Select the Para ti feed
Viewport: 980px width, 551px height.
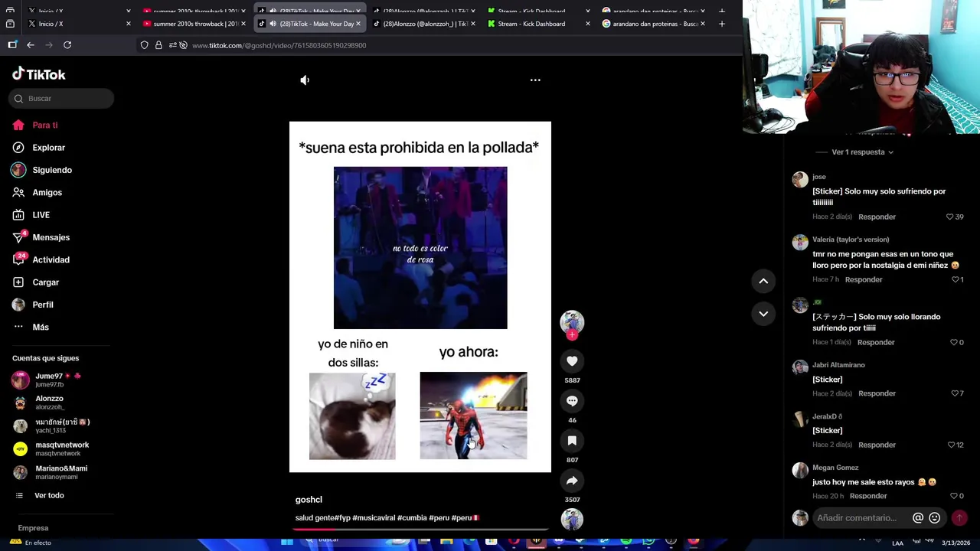[44, 126]
